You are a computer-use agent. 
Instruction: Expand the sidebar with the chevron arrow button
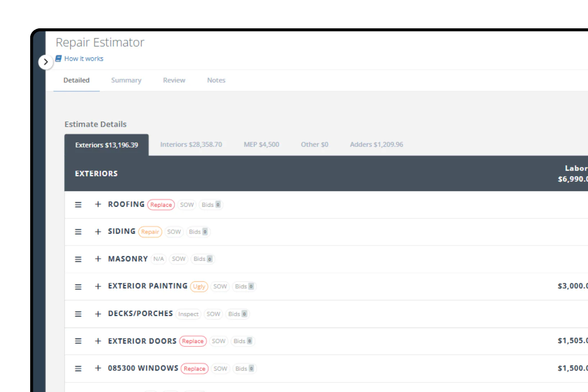tap(46, 62)
